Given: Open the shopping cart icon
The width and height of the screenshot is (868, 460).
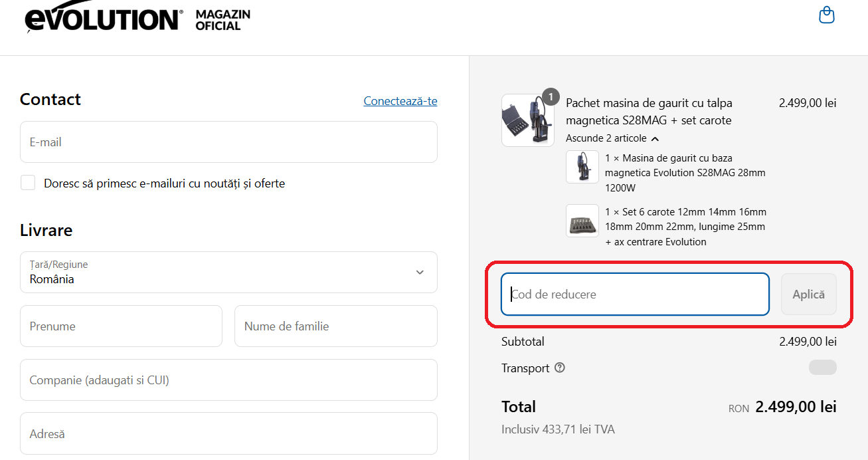Looking at the screenshot, I should pos(826,14).
